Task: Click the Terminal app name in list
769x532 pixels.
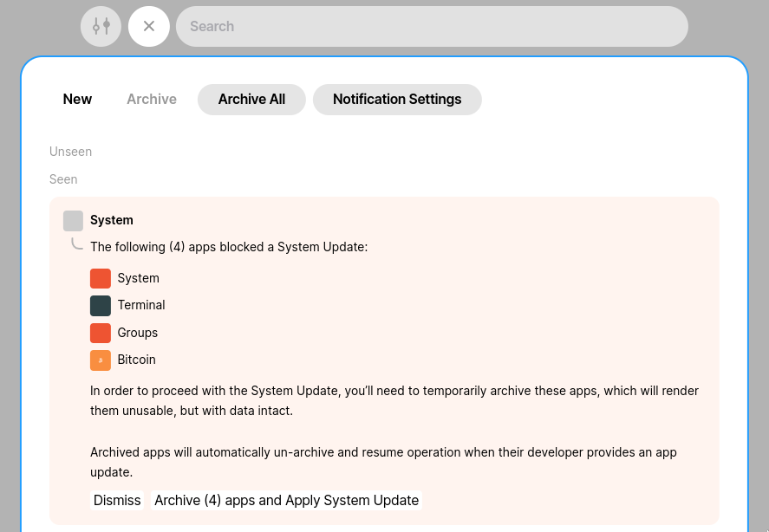Action: click(x=141, y=305)
